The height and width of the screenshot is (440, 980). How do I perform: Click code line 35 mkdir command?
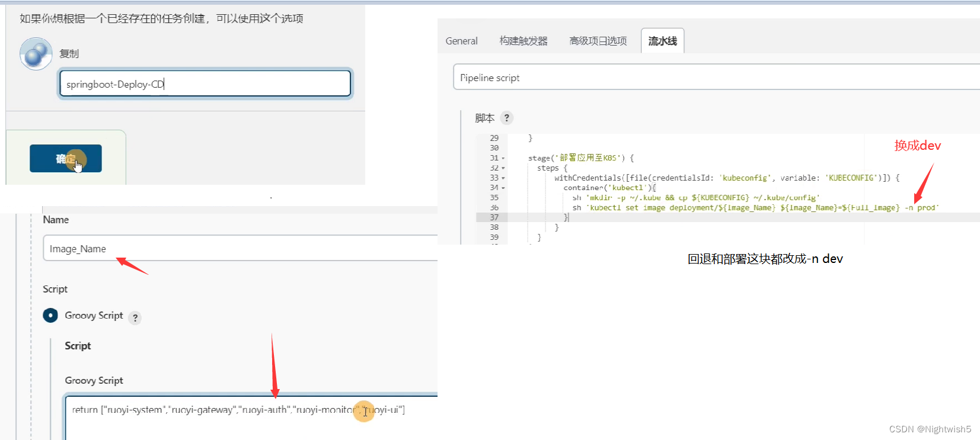point(696,198)
